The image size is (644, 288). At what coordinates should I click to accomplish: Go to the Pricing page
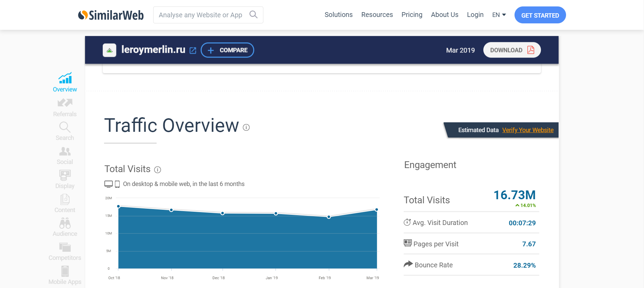[412, 15]
